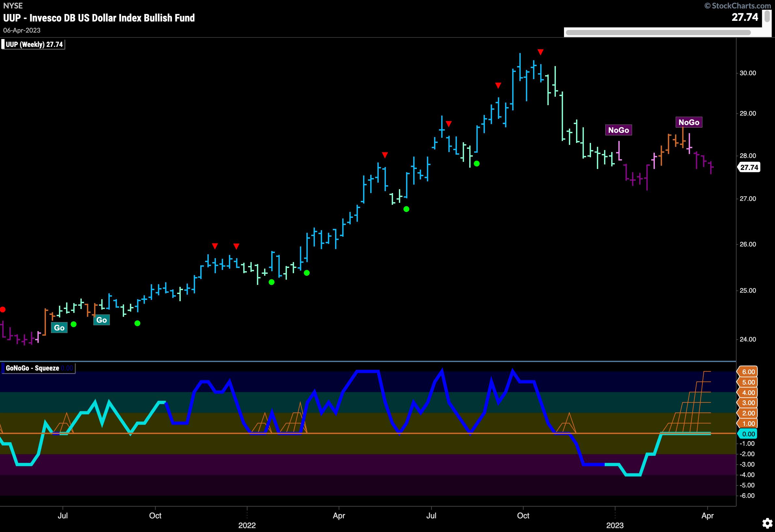Click the red circle marker at far left
The width and height of the screenshot is (775, 532).
2,310
